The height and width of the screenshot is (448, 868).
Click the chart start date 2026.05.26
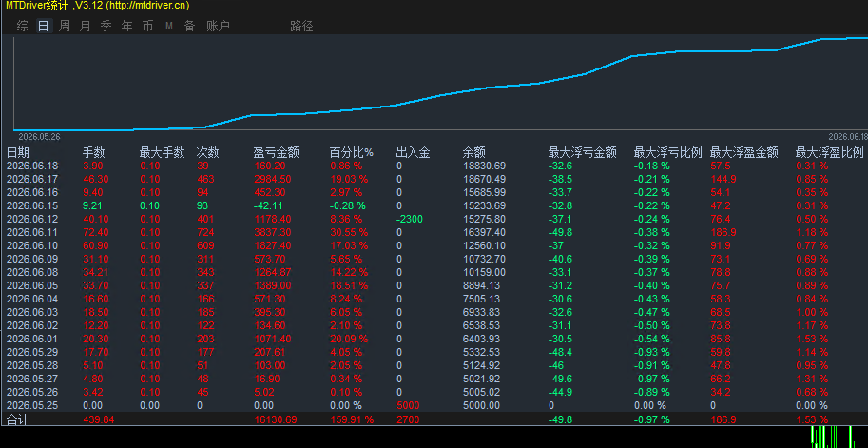(39, 137)
